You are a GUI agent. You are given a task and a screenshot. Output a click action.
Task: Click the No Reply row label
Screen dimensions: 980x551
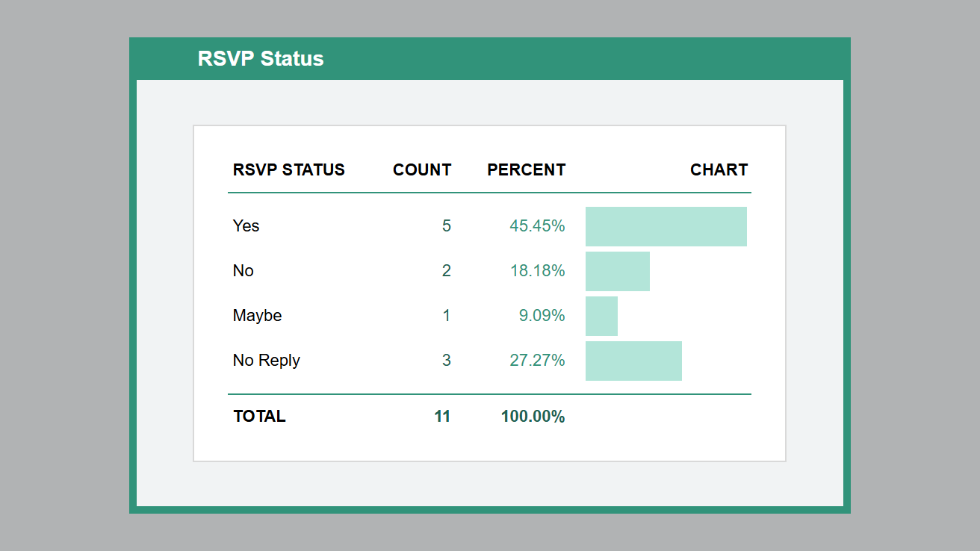266,360
